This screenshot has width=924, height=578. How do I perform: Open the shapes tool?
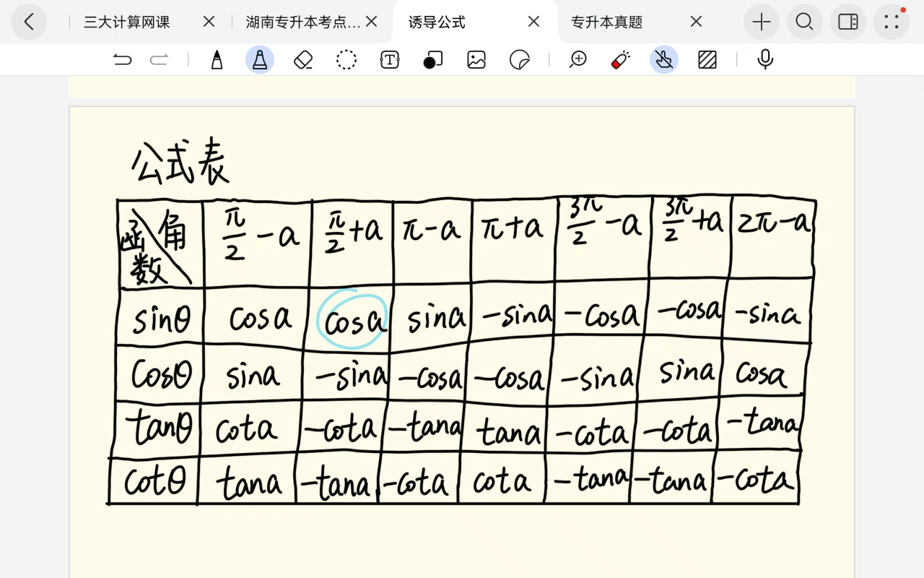tap(433, 59)
